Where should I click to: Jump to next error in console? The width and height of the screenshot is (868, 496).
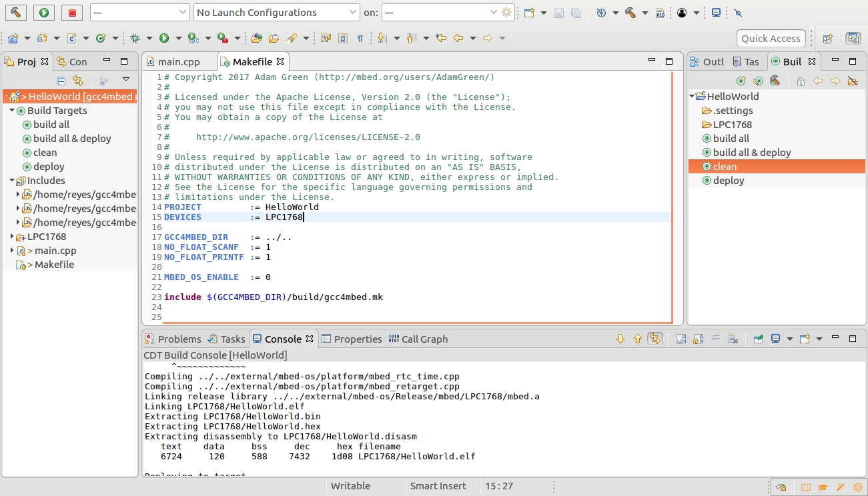pos(620,339)
